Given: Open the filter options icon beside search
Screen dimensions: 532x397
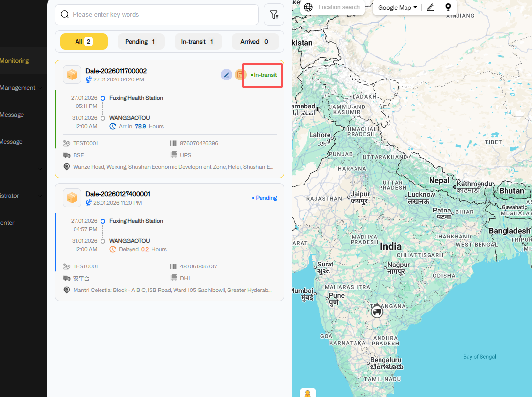Looking at the screenshot, I should click(x=274, y=15).
